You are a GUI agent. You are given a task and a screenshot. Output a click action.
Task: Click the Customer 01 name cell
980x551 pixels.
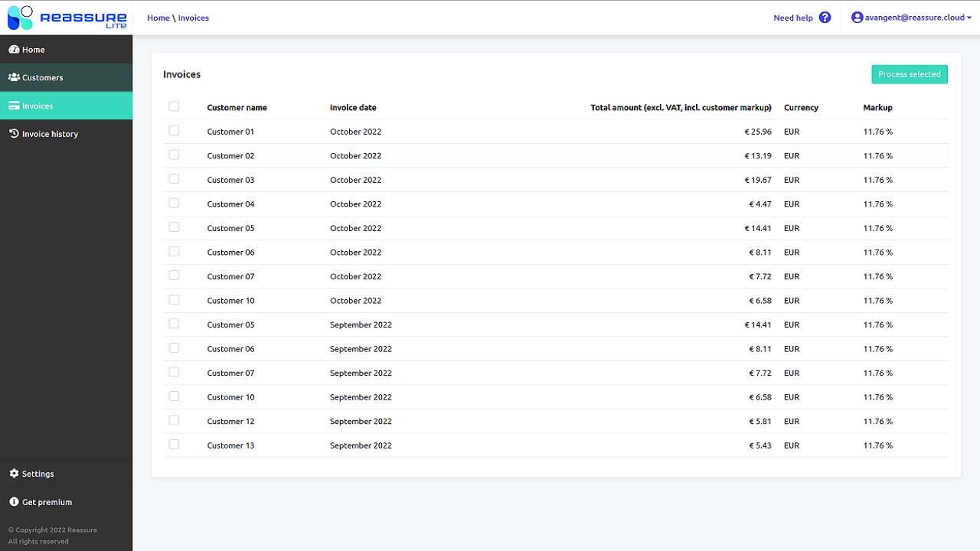click(230, 132)
